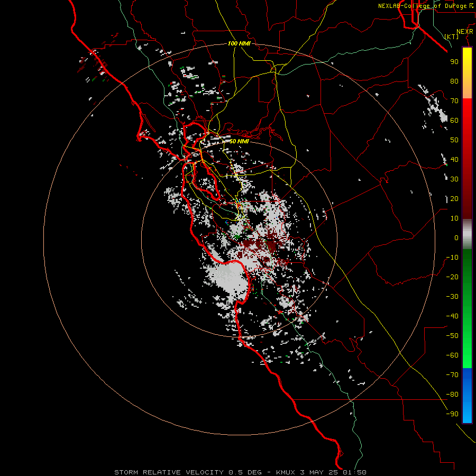This screenshot has width=476, height=476.
Task: Click the 01:50 timestamp in the footer
Action: coord(354,472)
